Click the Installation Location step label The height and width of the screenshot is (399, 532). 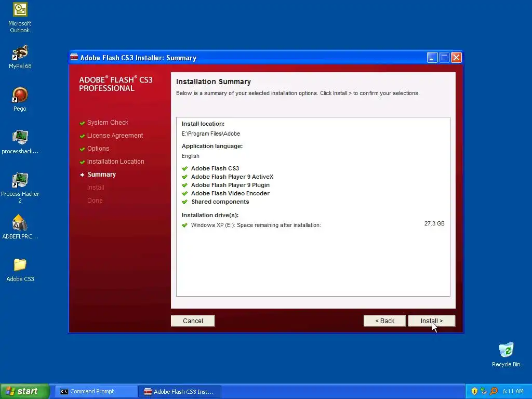115,162
